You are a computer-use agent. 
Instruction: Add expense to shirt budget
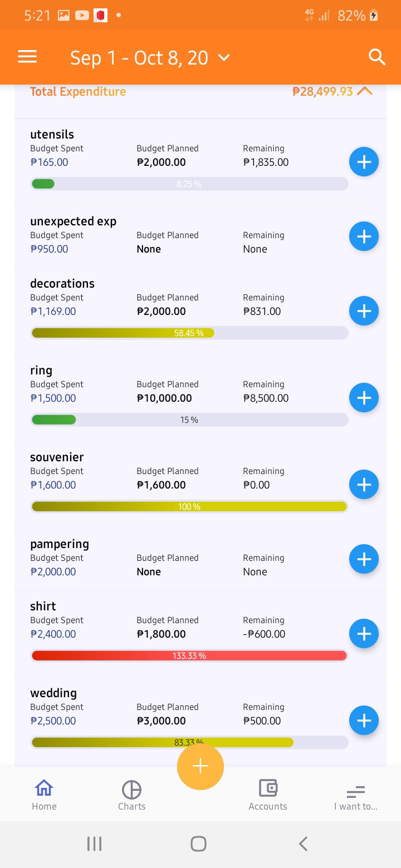(364, 634)
